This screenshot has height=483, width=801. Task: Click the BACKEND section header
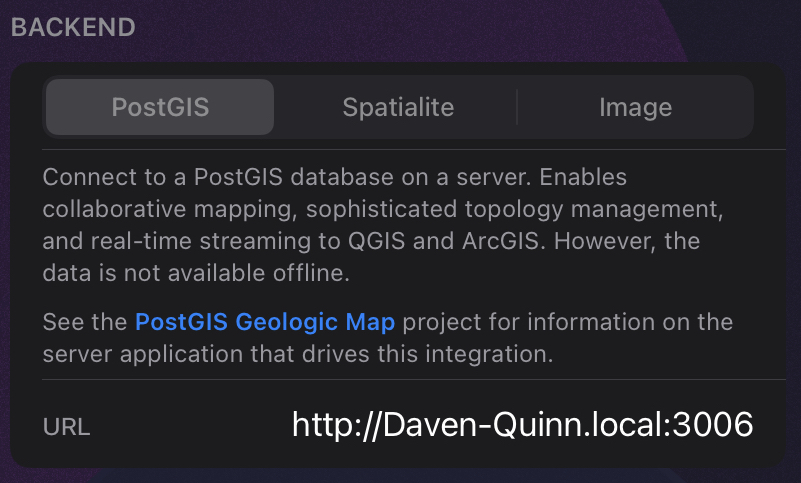tap(73, 27)
